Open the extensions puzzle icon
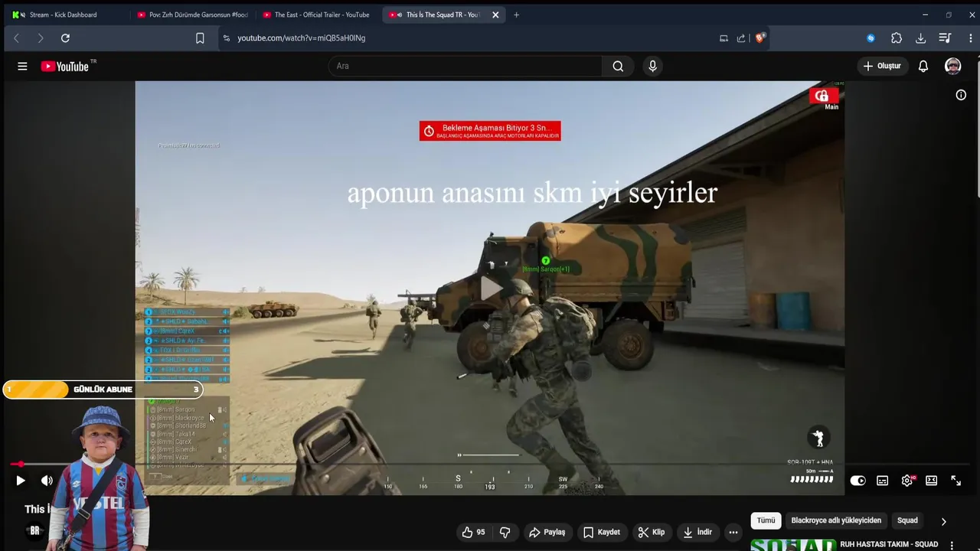The height and width of the screenshot is (551, 980). (x=897, y=38)
